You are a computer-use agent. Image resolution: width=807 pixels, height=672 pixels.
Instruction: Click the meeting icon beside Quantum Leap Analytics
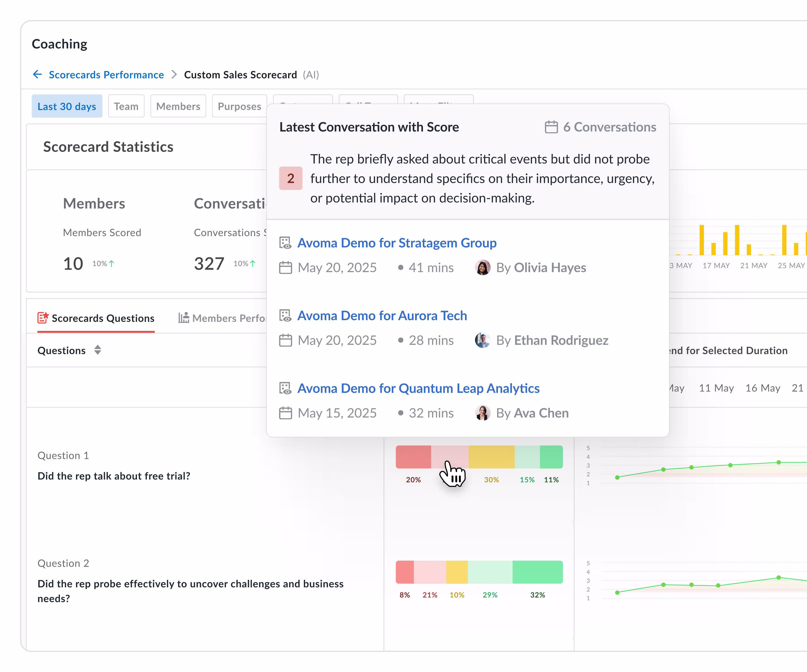pyautogui.click(x=285, y=389)
